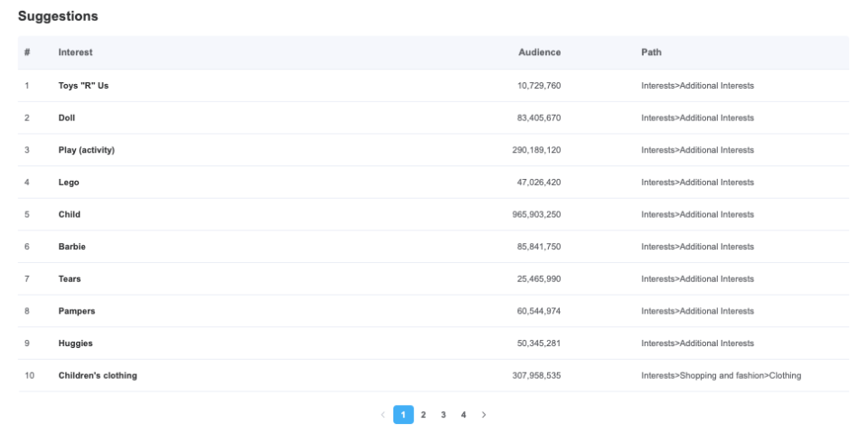The height and width of the screenshot is (433, 868).
Task: Click the Path column header
Action: point(651,52)
